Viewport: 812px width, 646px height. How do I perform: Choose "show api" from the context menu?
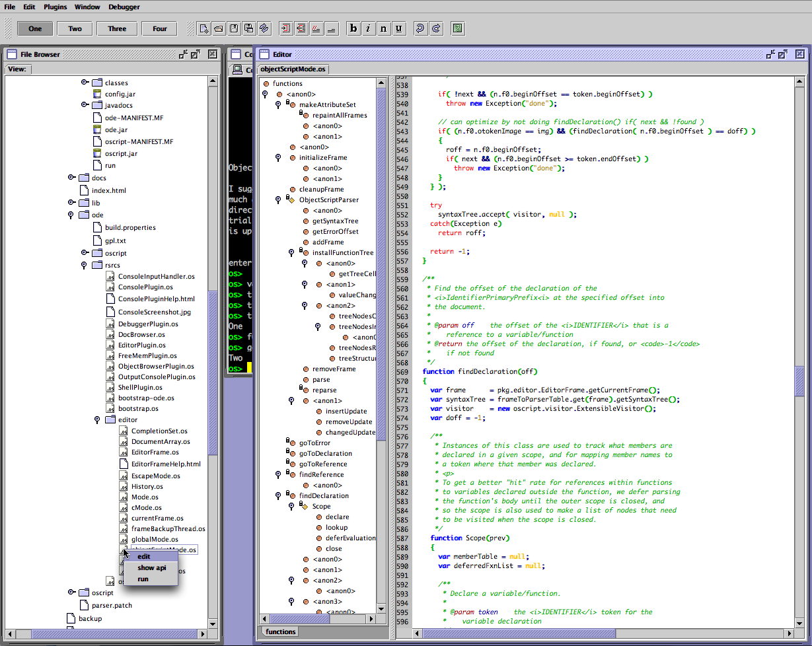pos(151,567)
